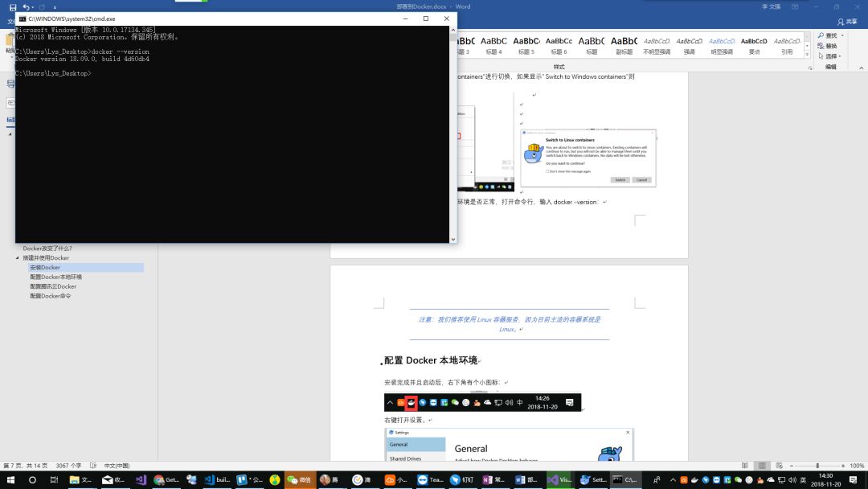Go to 配置腾讯云Docker navigation heading

click(53, 286)
